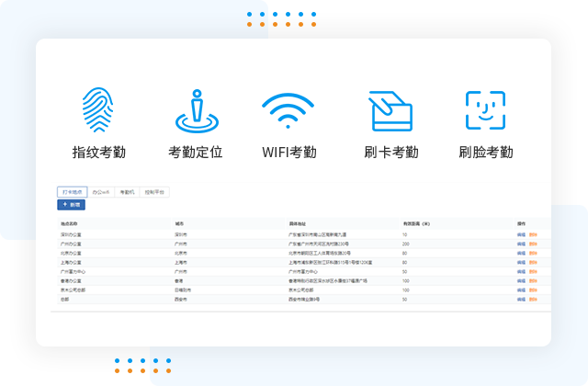The width and height of the screenshot is (588, 386).
Task: Click the blue 新增 button
Action: point(71,205)
